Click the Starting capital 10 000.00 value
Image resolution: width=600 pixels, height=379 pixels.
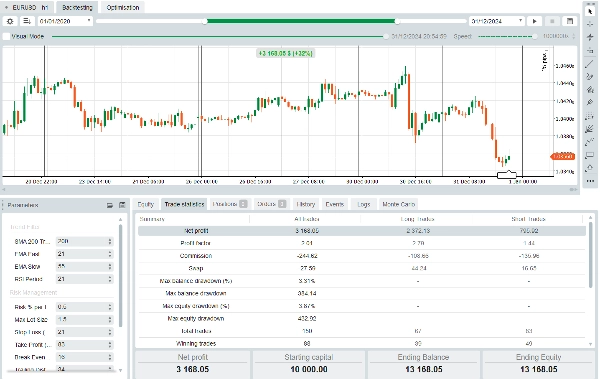coord(308,369)
